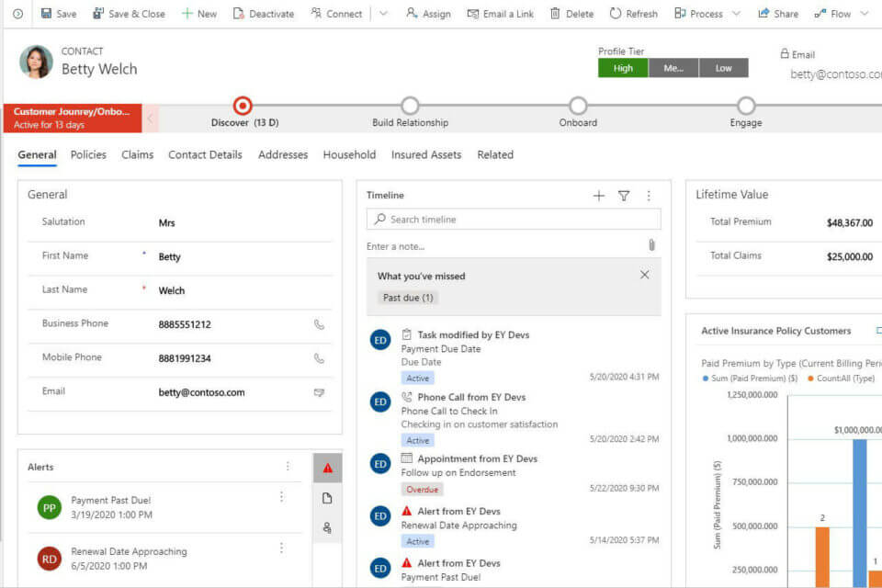Image resolution: width=882 pixels, height=588 pixels.
Task: Click the Save icon in command bar
Action: coord(47,14)
